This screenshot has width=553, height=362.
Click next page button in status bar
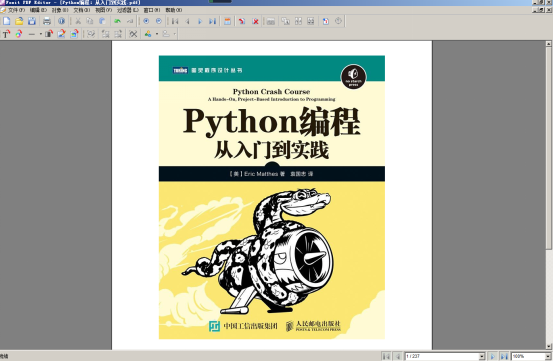493,356
